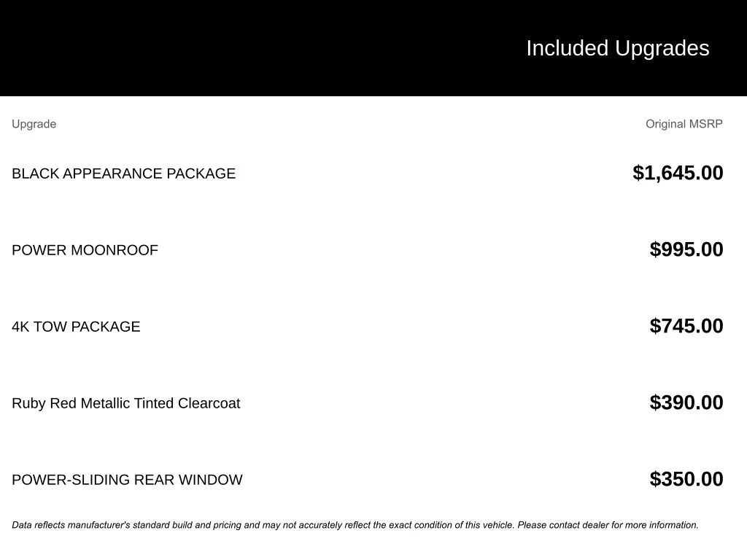The width and height of the screenshot is (747, 560).
Task: Open the POWER MOONROOF upgrade entry
Action: (85, 250)
